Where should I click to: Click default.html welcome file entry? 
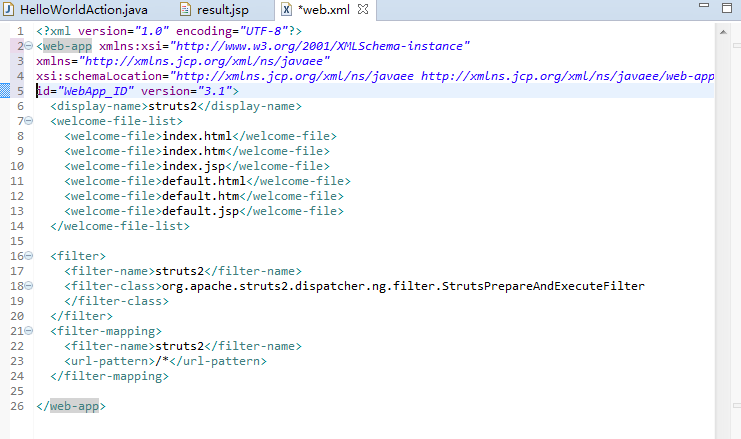pos(204,181)
